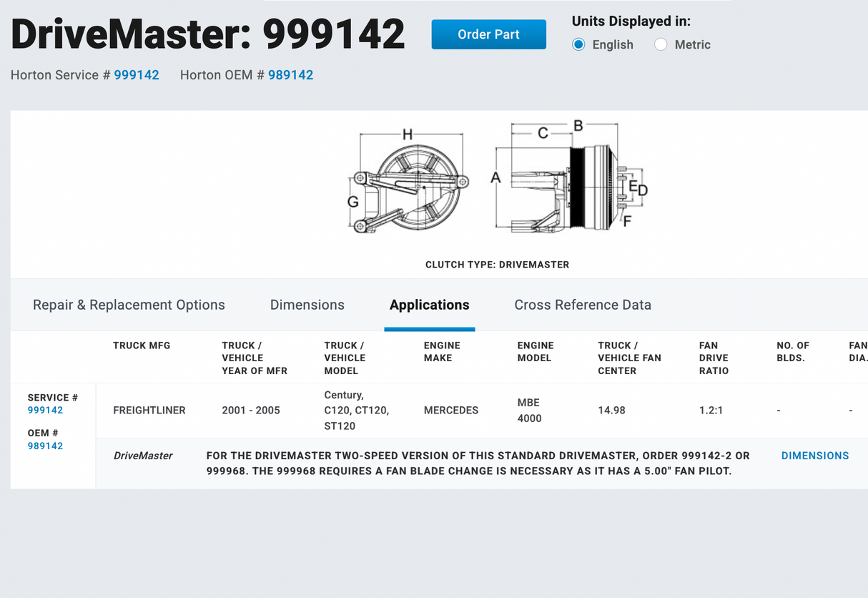Select the FREIGHTLINER truck manufacturer cell
This screenshot has width=868, height=598.
149,411
